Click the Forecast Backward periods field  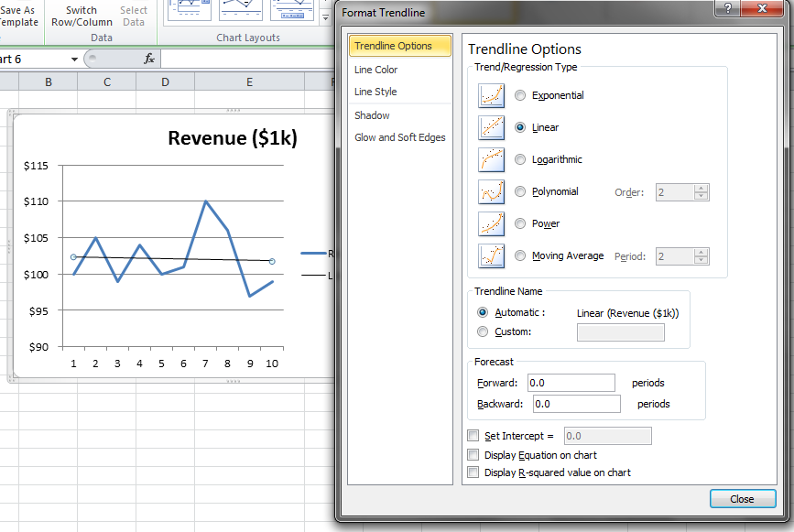[x=577, y=404]
